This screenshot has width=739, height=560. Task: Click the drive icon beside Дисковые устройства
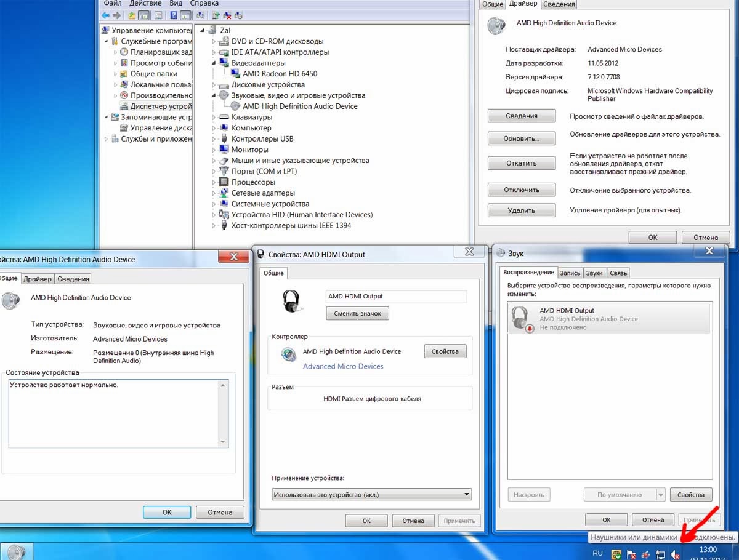point(224,85)
